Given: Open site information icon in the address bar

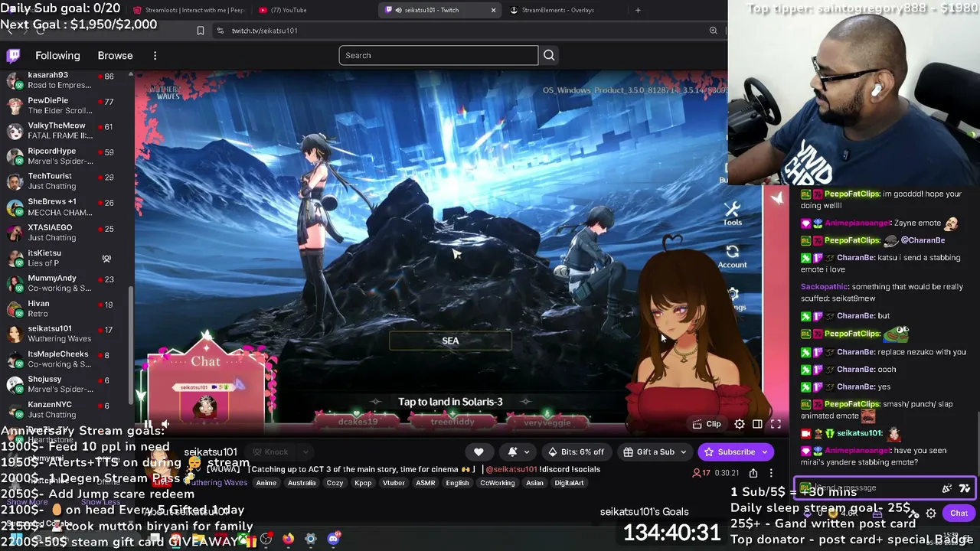Looking at the screenshot, I should (x=220, y=31).
